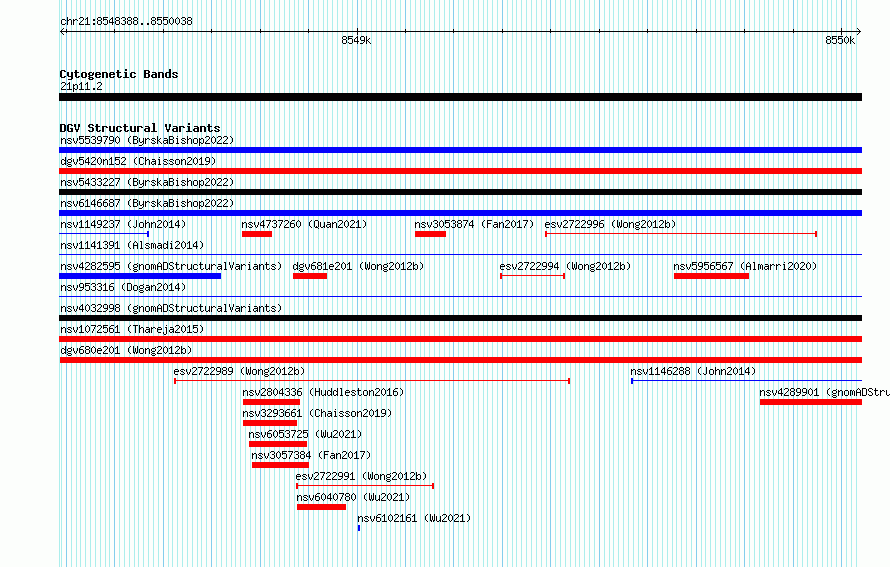The image size is (890, 567).
Task: Click the thin red line of esv2722994
Action: coord(532,276)
